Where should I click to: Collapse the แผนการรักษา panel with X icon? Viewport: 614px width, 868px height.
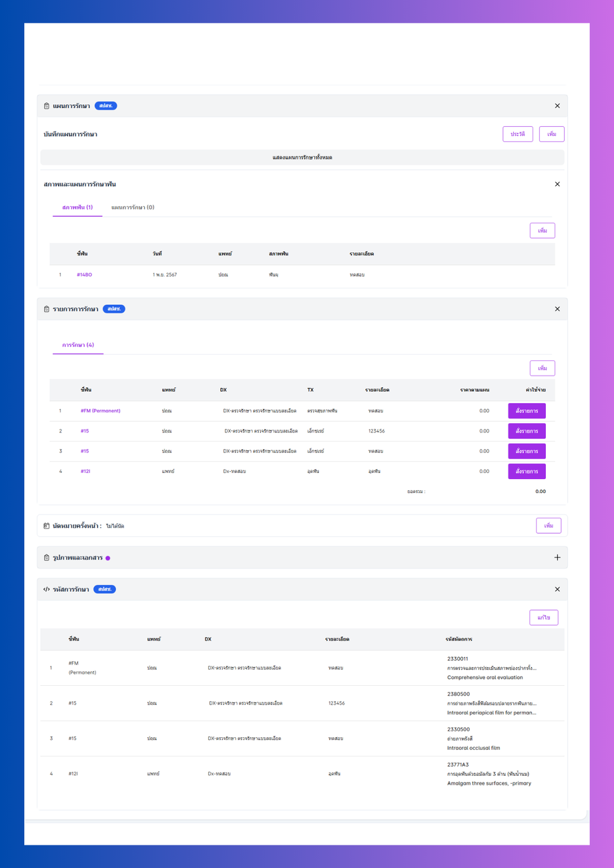click(x=557, y=106)
